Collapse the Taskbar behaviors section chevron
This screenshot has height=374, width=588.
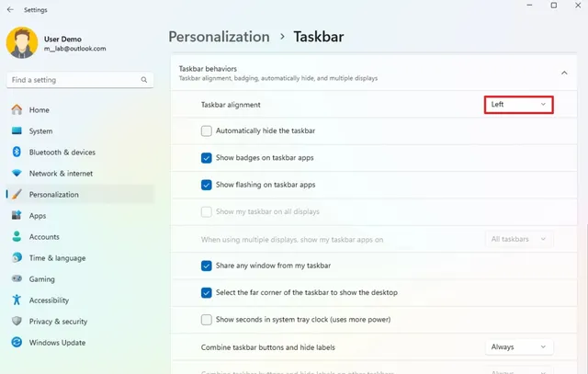pyautogui.click(x=564, y=73)
